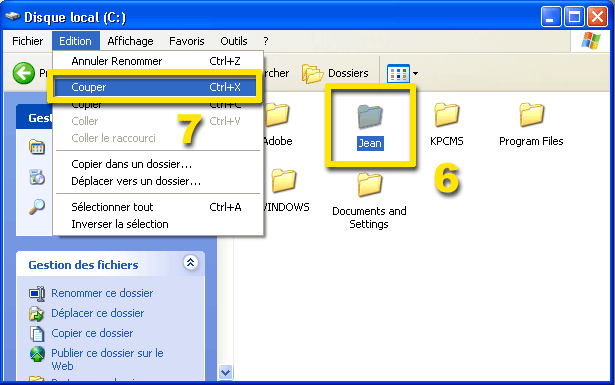Click the Move folder icon in task pane
The height and width of the screenshot is (385, 615).
pos(36,313)
